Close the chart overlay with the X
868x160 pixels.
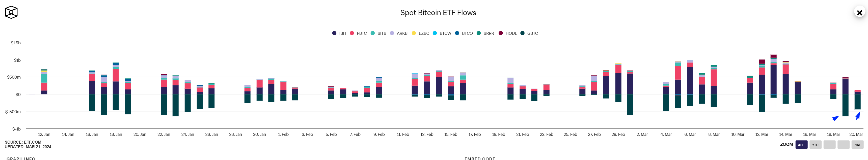coord(859,13)
